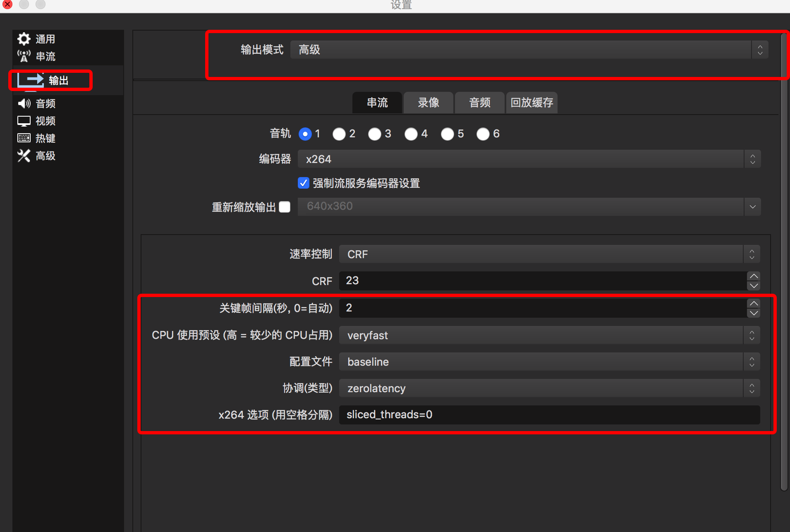
Task: Open the 协调(类型) dropdown showing zerolatency
Action: 550,388
